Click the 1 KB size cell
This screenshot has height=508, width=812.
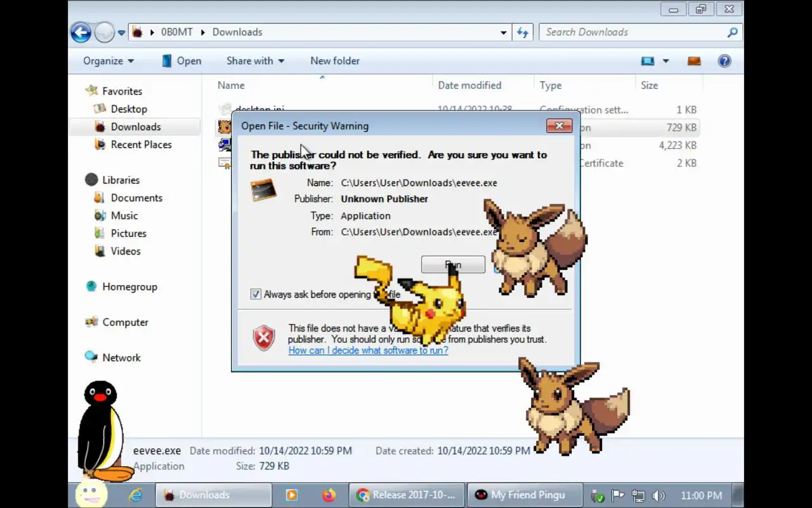point(686,110)
